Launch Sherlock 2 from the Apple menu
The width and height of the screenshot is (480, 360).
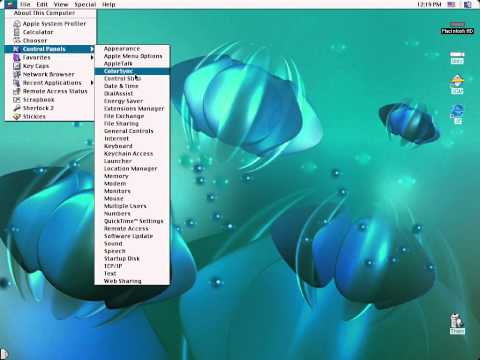point(50,108)
